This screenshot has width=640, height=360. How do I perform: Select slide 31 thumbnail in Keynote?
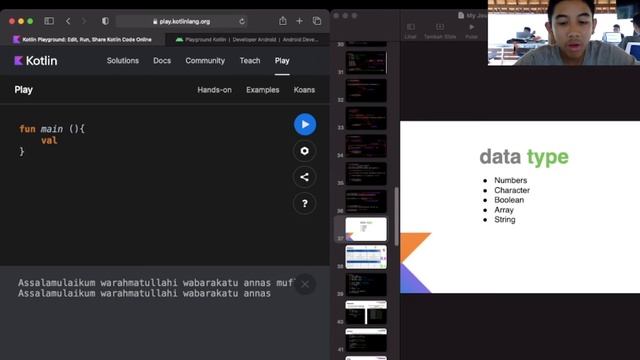[366, 62]
